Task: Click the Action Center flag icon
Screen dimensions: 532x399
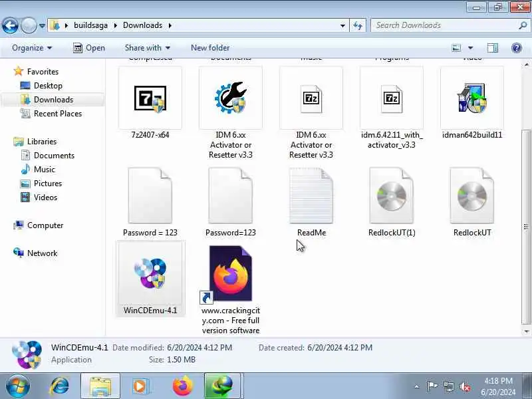Action: 432,386
